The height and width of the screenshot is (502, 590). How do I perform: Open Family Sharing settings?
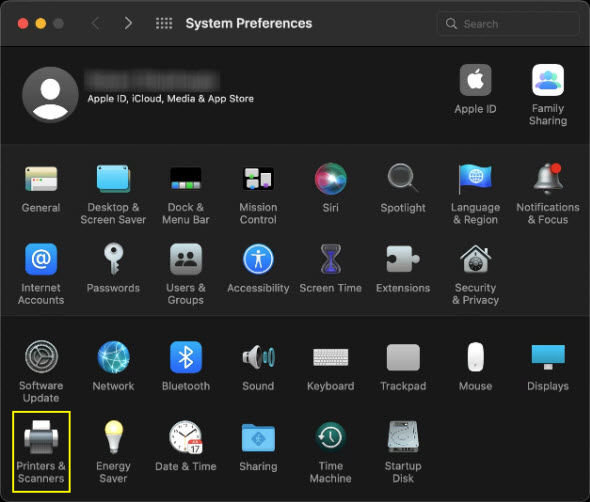[548, 95]
